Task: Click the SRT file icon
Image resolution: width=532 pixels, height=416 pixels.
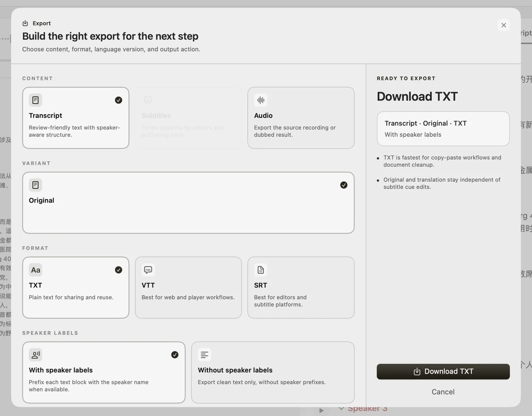Action: point(261,270)
